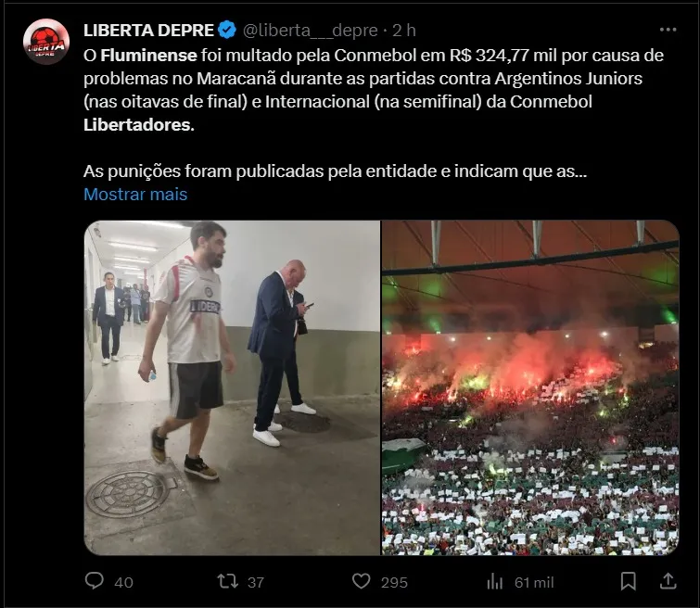Click the 2 h timestamp
Viewport: 700px width, 608px height.
pos(404,31)
